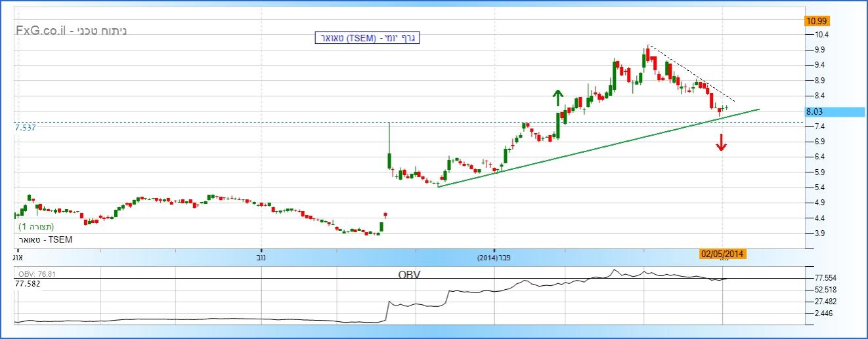Click the 9.9 value on price axis

(x=819, y=50)
